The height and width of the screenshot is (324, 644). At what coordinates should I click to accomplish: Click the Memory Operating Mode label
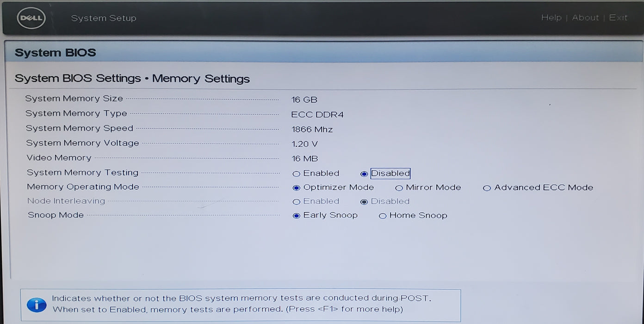[83, 187]
